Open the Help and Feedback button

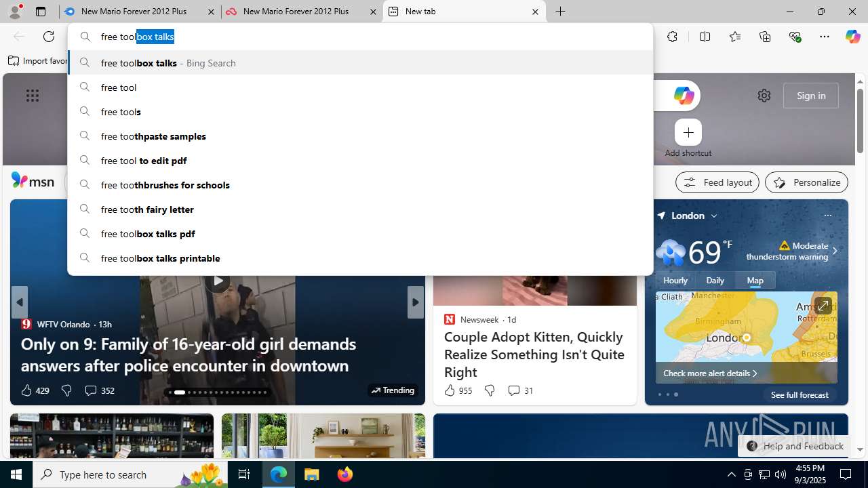tap(794, 446)
